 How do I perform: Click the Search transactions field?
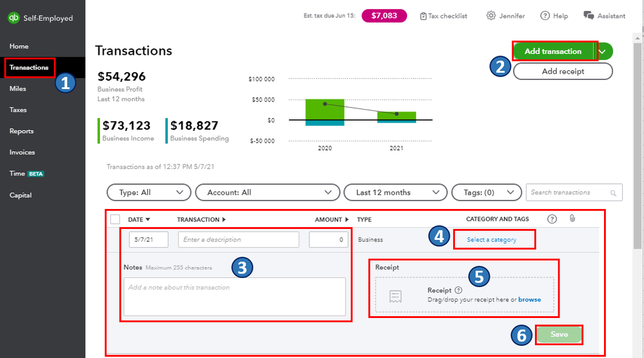click(x=574, y=193)
